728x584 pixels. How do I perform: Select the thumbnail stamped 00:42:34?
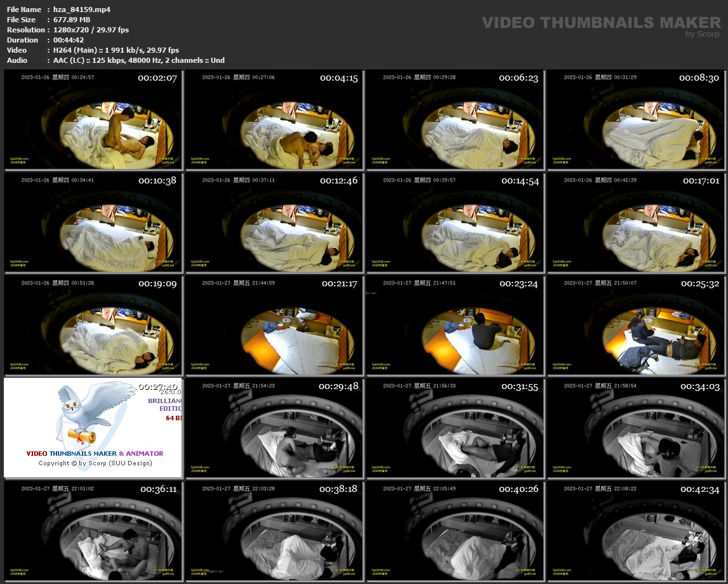(636, 531)
